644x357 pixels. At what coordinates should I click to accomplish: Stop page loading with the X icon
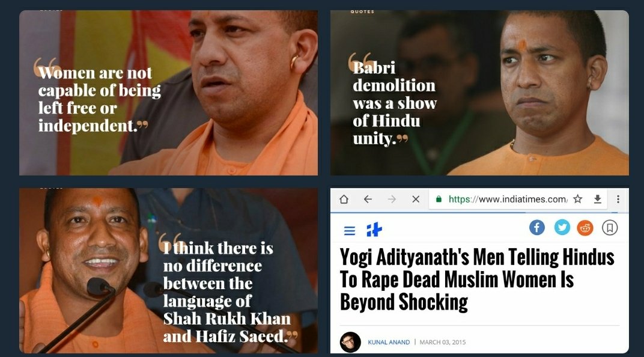pyautogui.click(x=416, y=200)
